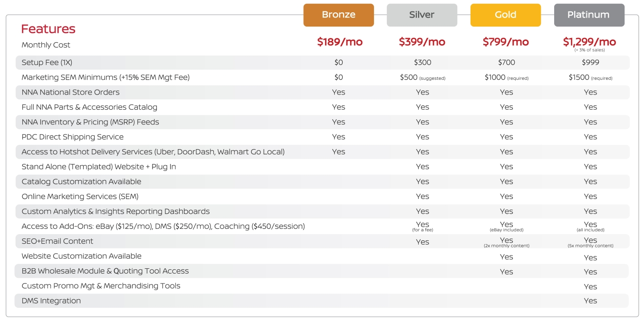
Task: Select the Setup Fee (1X) row label
Action: tap(47, 62)
